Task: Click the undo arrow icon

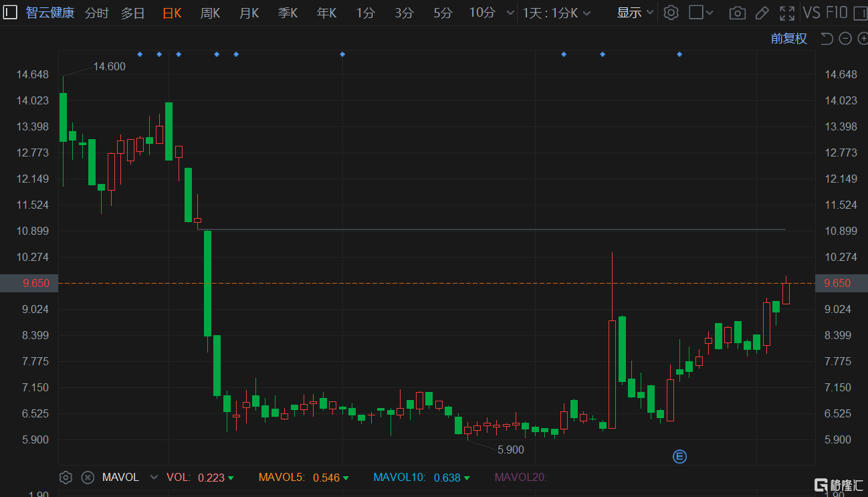Action: tap(827, 39)
